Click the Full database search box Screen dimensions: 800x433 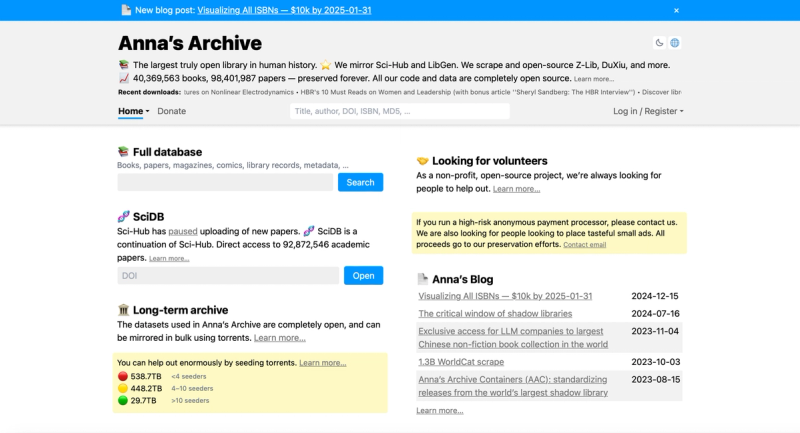[225, 182]
